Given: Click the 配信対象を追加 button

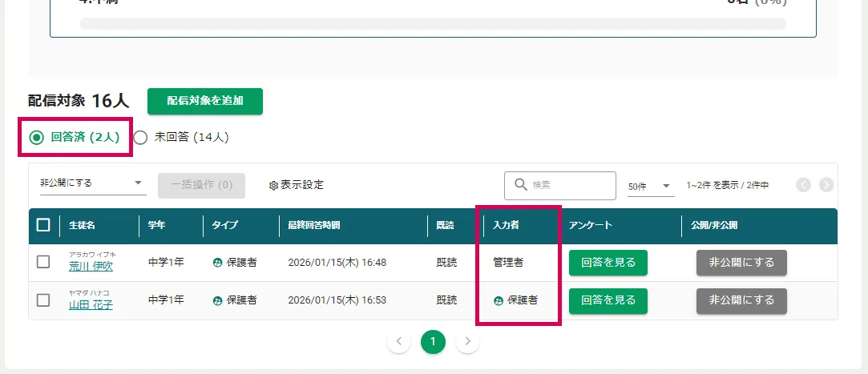Looking at the screenshot, I should 204,101.
